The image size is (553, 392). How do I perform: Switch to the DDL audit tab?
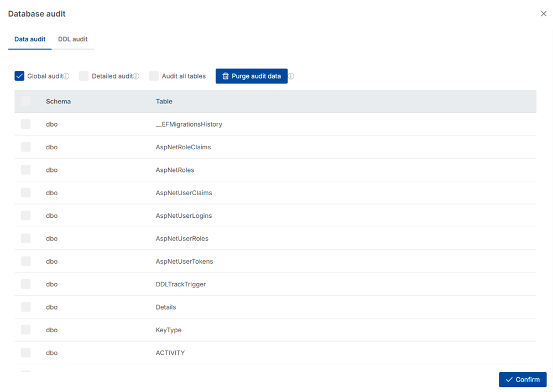[x=72, y=39]
